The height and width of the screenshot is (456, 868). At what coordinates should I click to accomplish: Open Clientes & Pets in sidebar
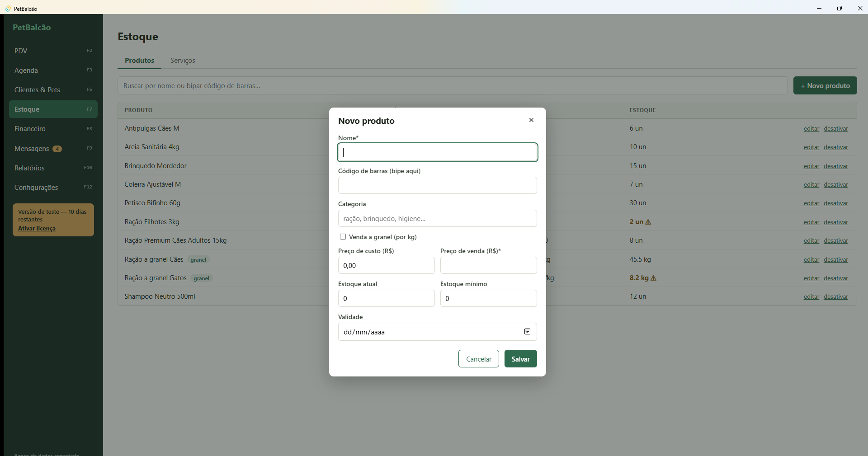point(53,89)
